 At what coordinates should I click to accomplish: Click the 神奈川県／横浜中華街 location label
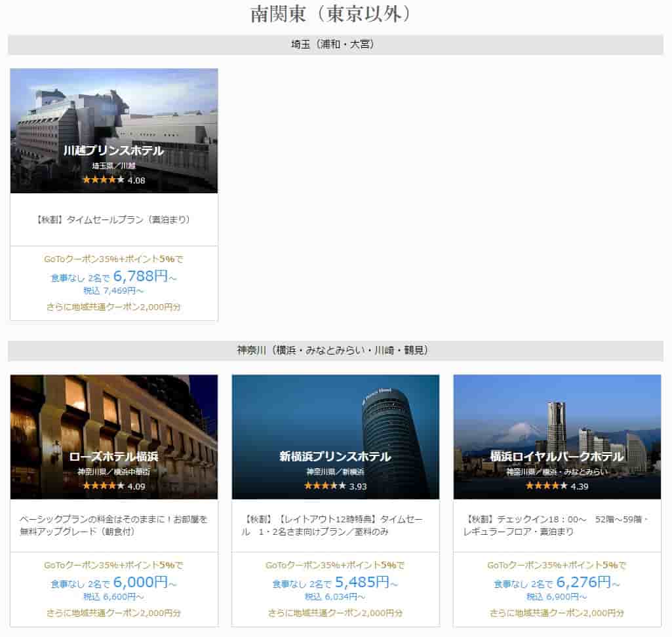[113, 472]
